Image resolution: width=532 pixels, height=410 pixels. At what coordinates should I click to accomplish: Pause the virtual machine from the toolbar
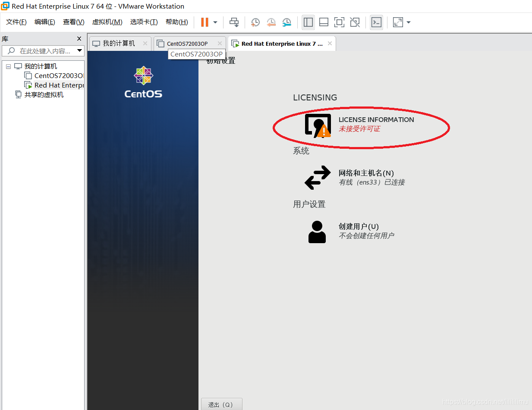205,22
